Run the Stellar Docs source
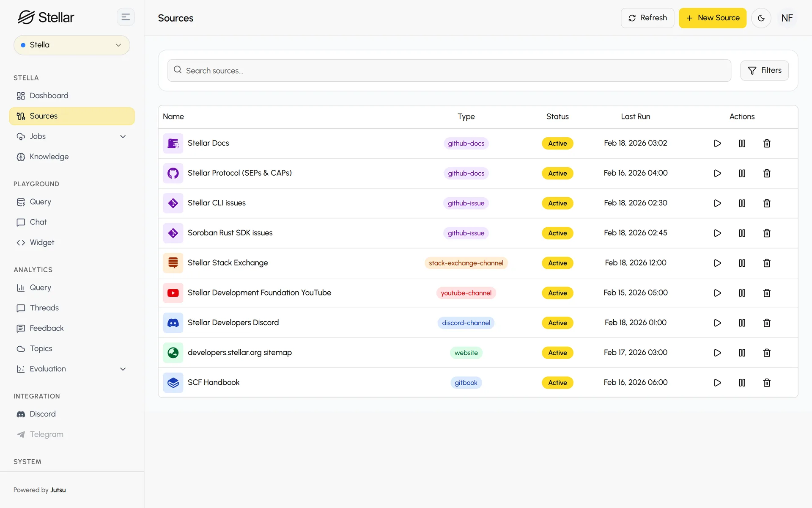The width and height of the screenshot is (812, 508). coord(717,144)
